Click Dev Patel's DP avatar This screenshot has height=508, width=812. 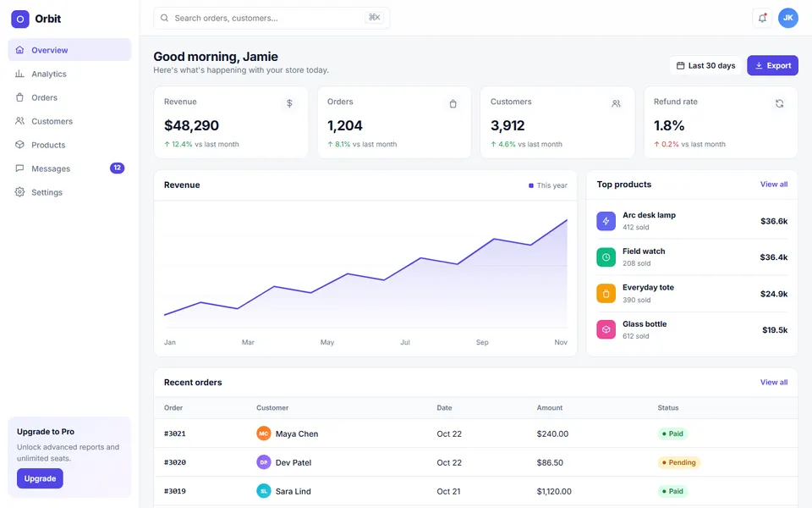pos(264,462)
